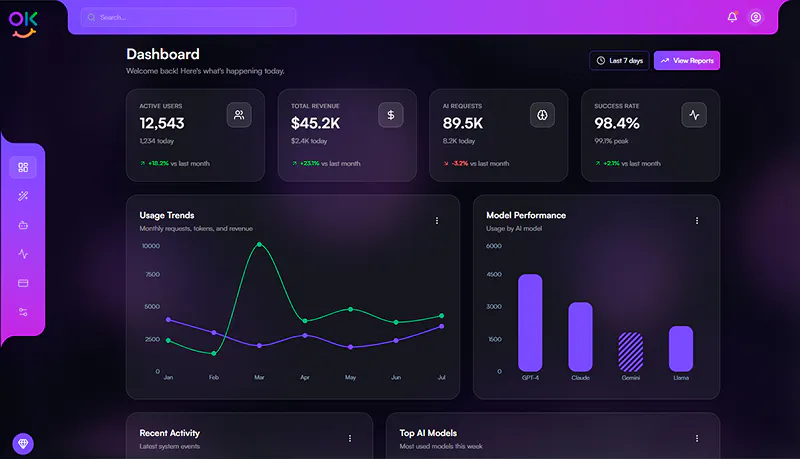Click the +2.1% vs last month text
Image resolution: width=800 pixels, height=459 pixels.
tap(628, 163)
